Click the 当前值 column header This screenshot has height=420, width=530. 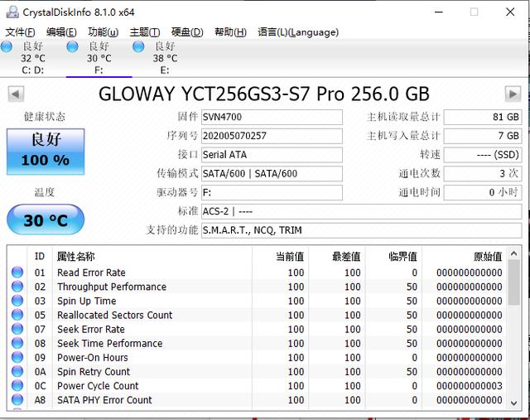point(280,256)
